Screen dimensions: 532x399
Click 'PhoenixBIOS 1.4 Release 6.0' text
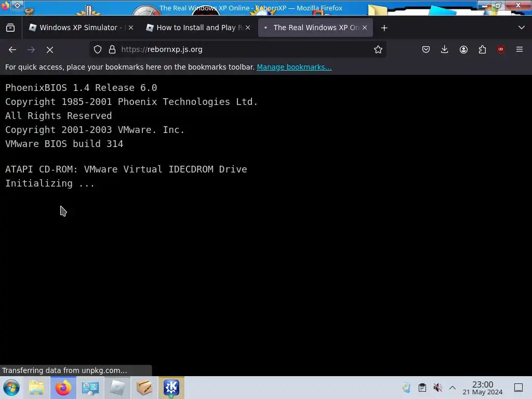(x=81, y=88)
